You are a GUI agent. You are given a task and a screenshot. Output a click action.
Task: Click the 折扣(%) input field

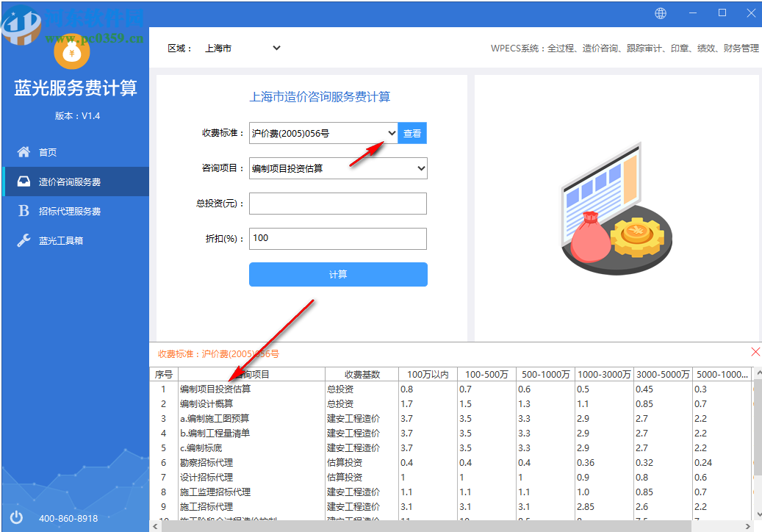(337, 238)
